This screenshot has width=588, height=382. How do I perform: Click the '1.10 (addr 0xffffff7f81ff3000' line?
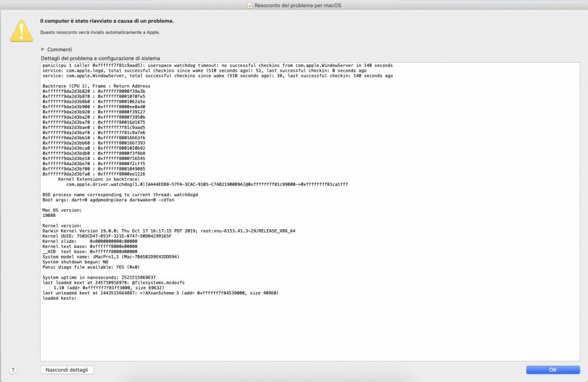click(x=109, y=288)
